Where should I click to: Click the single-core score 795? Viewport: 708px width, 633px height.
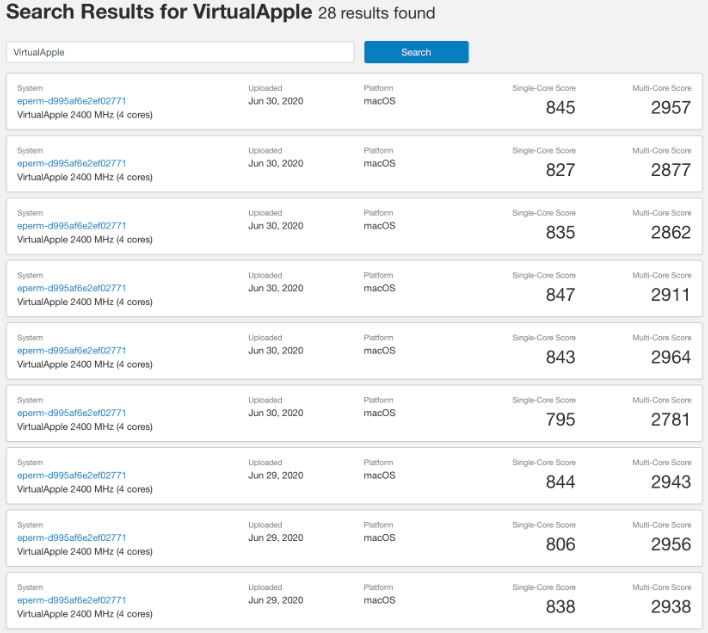(560, 419)
